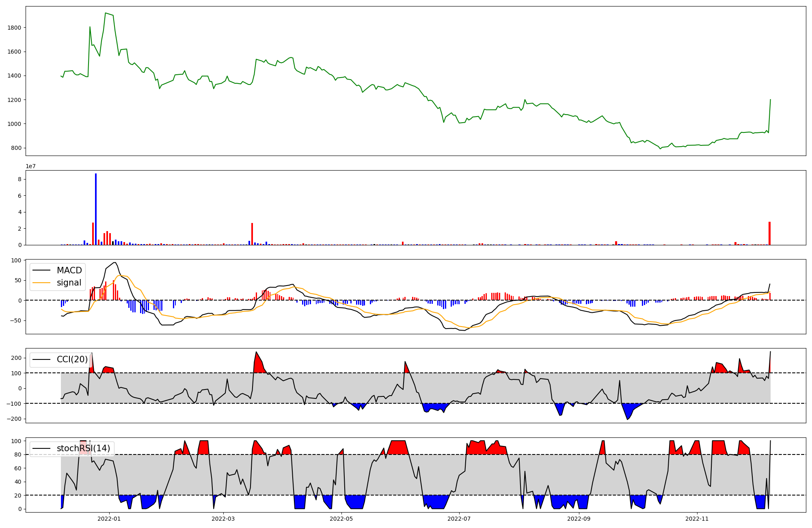
Task: Click the 2022-07 x-axis date label
Action: pyautogui.click(x=459, y=519)
